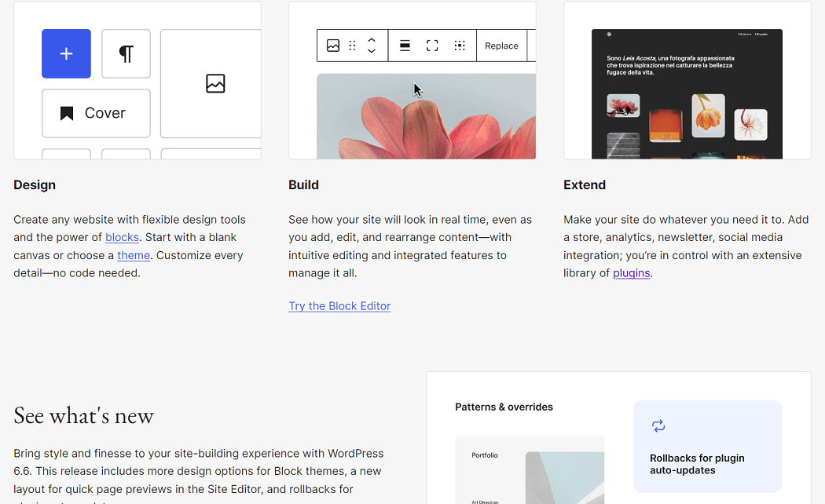Move block down with the down chevron
825x504 pixels.
tap(371, 50)
